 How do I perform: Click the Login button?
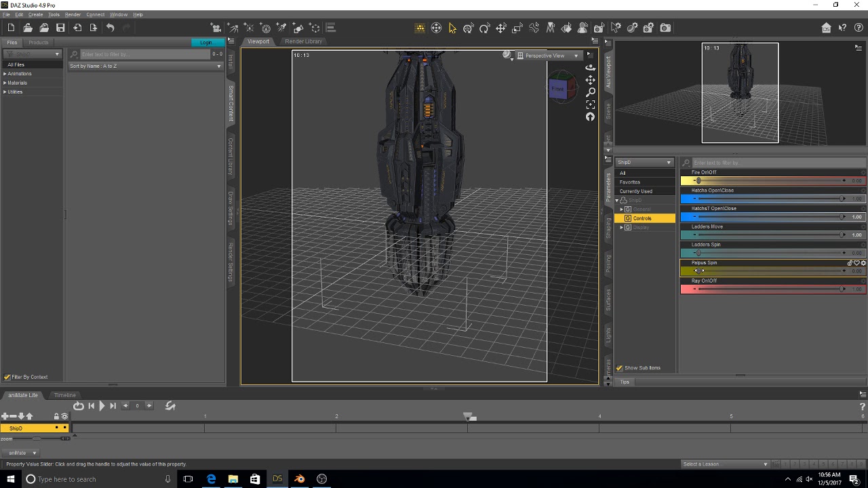coord(207,43)
